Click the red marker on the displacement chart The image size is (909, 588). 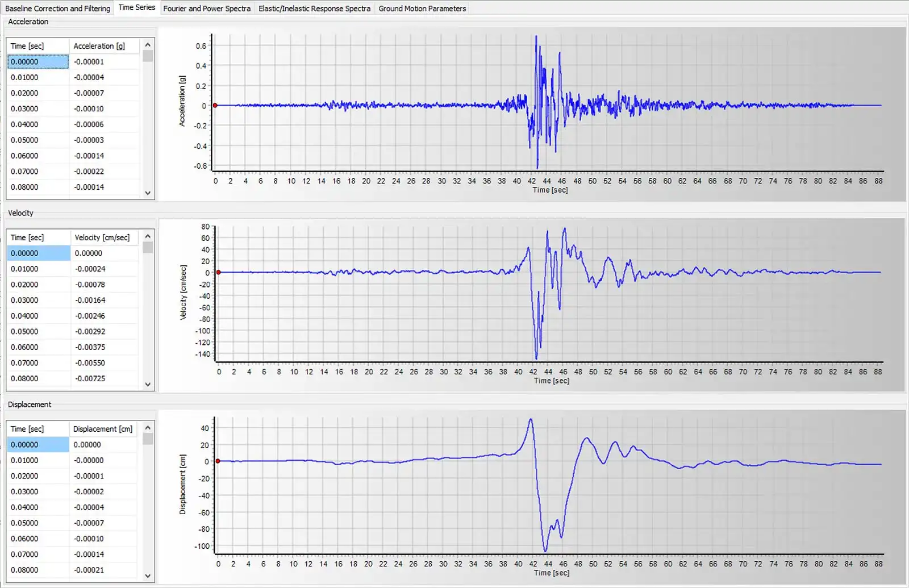pyautogui.click(x=218, y=461)
